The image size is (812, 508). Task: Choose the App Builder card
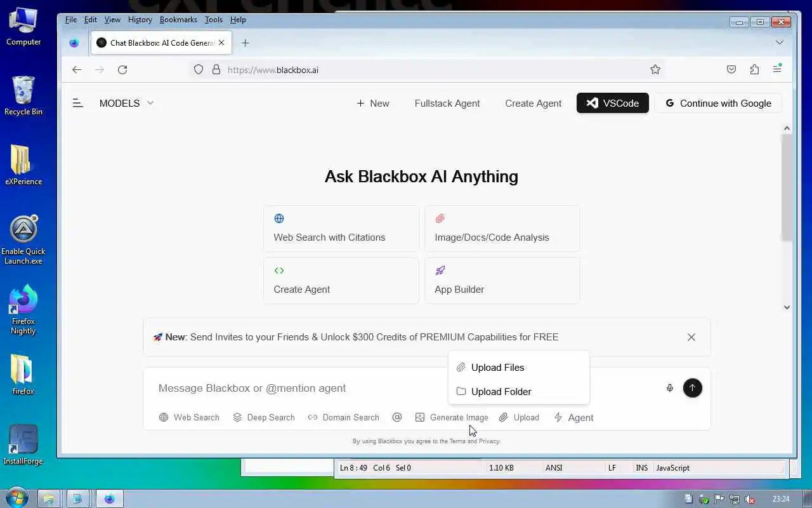coord(502,281)
